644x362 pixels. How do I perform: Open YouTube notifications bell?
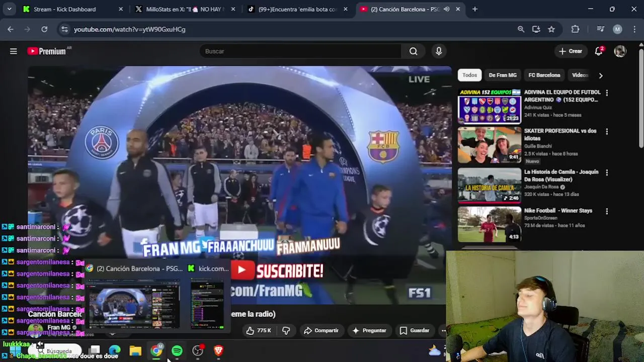pyautogui.click(x=599, y=51)
